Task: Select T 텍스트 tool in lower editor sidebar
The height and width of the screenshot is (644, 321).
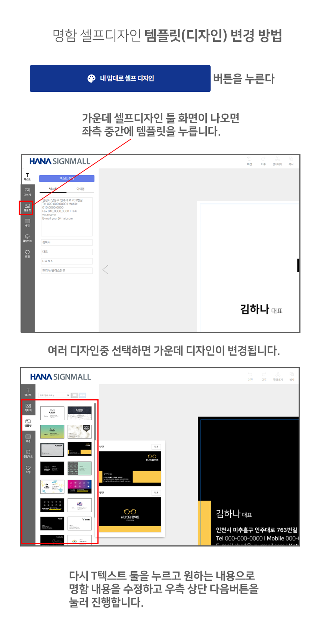Action: [x=28, y=392]
